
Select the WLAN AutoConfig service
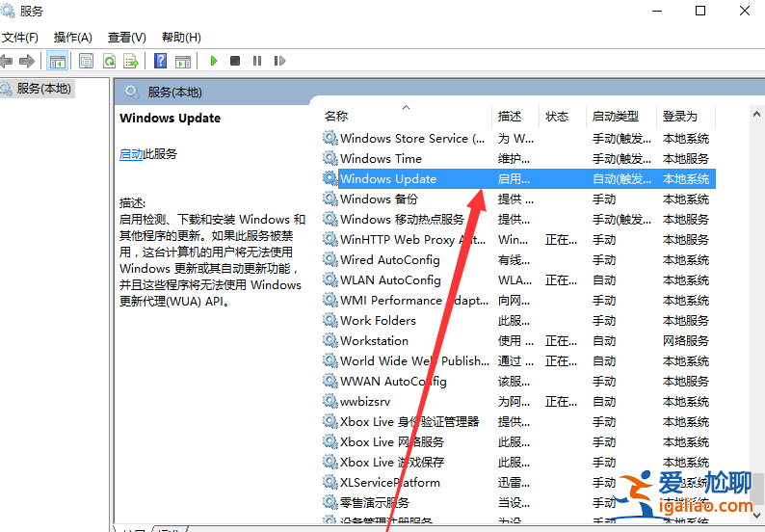(518, 280)
